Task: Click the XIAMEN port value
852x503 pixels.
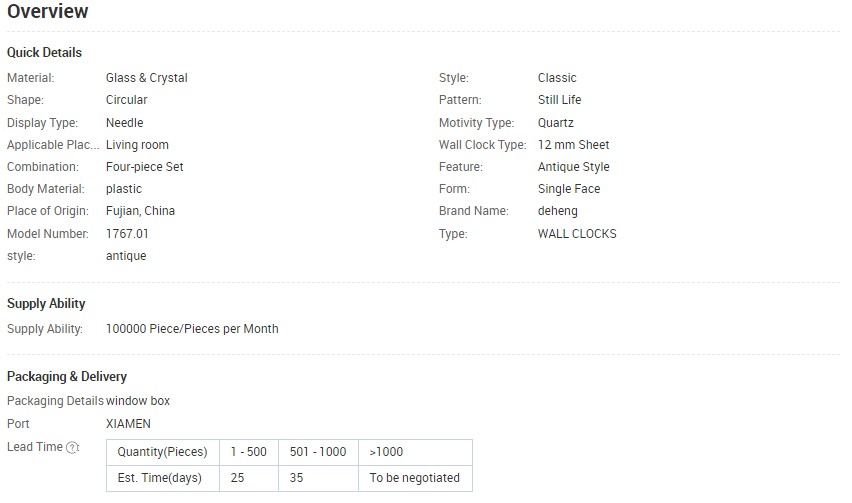Action: (x=128, y=424)
